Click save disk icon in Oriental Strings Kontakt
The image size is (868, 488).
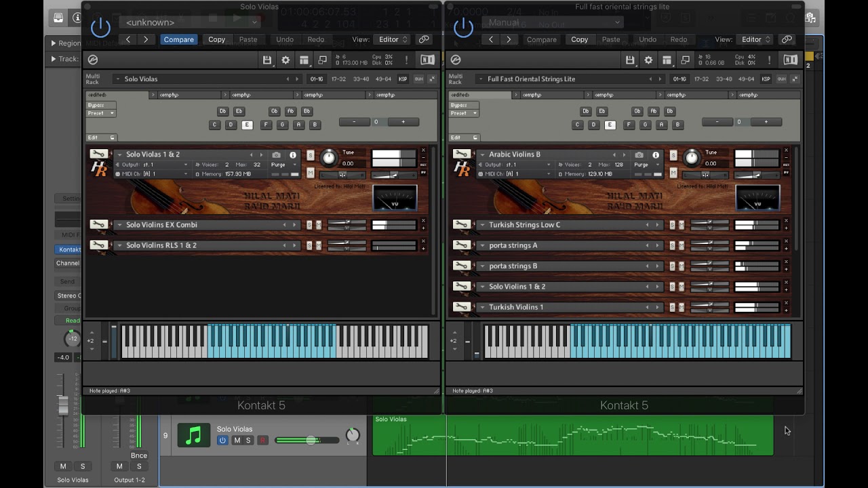pos(631,60)
